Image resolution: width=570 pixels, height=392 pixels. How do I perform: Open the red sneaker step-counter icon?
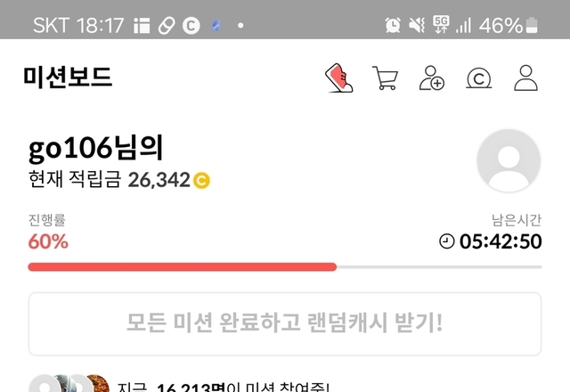338,78
